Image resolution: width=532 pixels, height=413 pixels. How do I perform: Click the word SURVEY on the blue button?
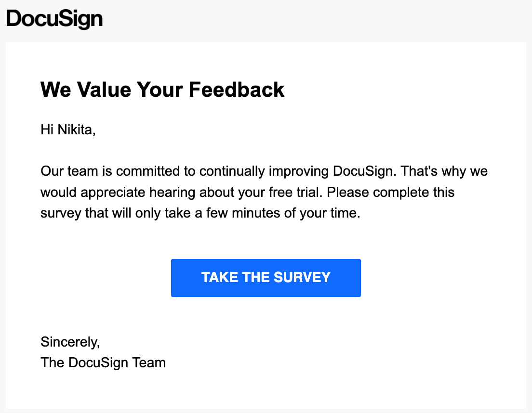[x=302, y=277]
